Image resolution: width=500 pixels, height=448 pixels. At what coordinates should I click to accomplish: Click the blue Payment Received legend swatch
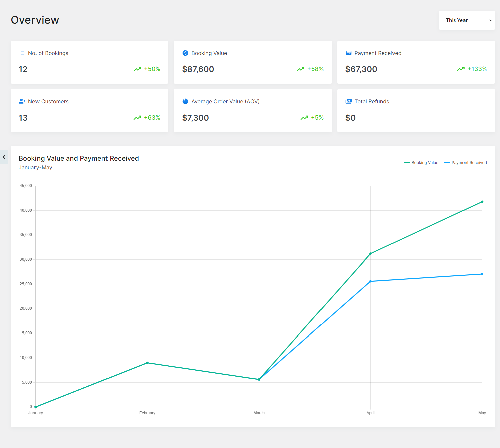(447, 163)
